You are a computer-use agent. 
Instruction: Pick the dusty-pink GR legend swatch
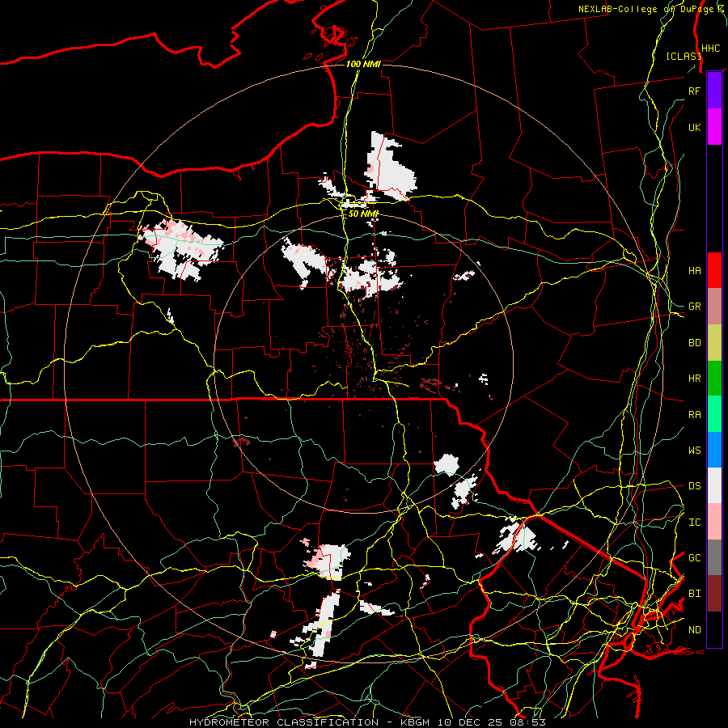[714, 307]
